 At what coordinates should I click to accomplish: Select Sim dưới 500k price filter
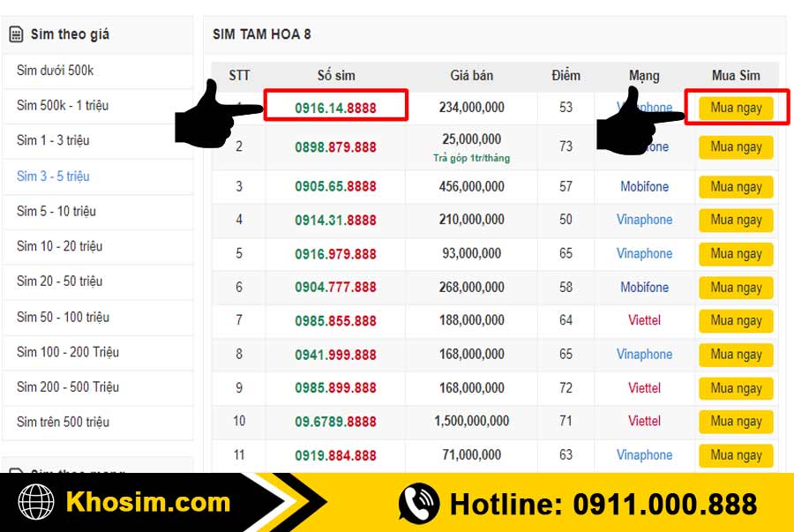[x=55, y=71]
